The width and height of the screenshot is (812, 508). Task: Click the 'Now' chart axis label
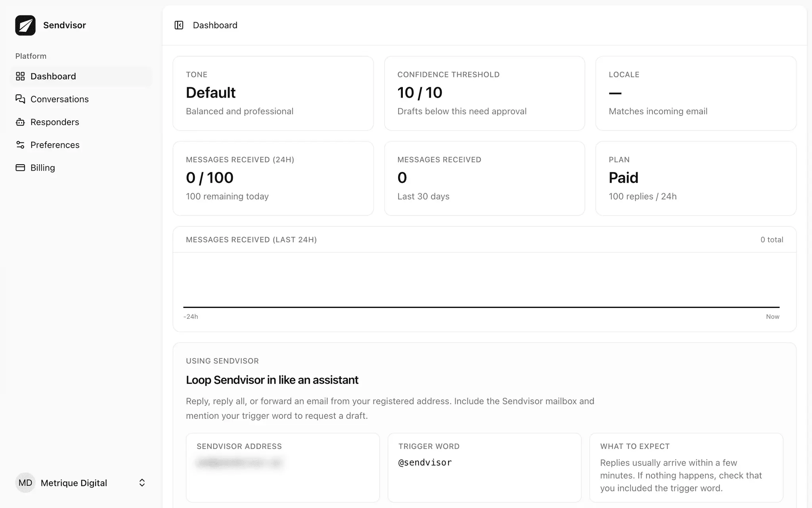click(x=772, y=317)
